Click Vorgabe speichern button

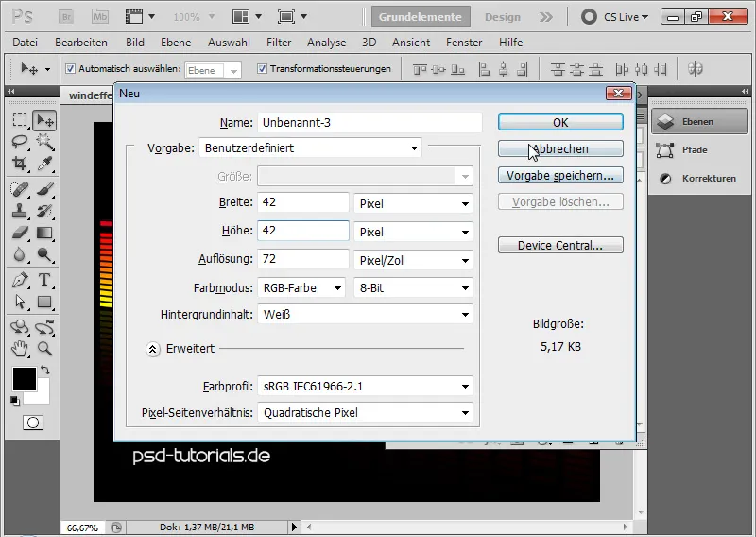coord(560,175)
